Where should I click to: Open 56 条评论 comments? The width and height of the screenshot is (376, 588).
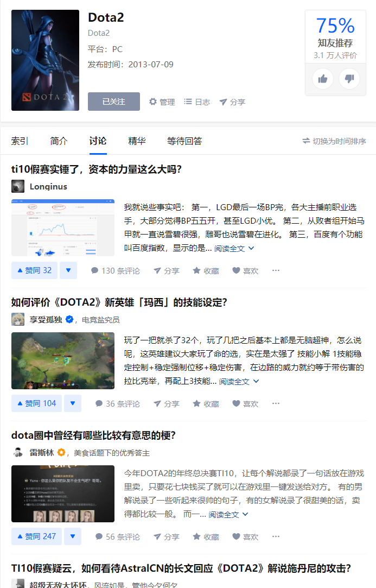pyautogui.click(x=118, y=537)
